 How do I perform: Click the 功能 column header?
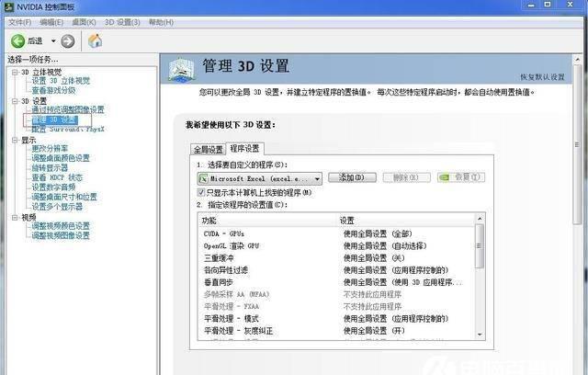[x=267, y=221]
